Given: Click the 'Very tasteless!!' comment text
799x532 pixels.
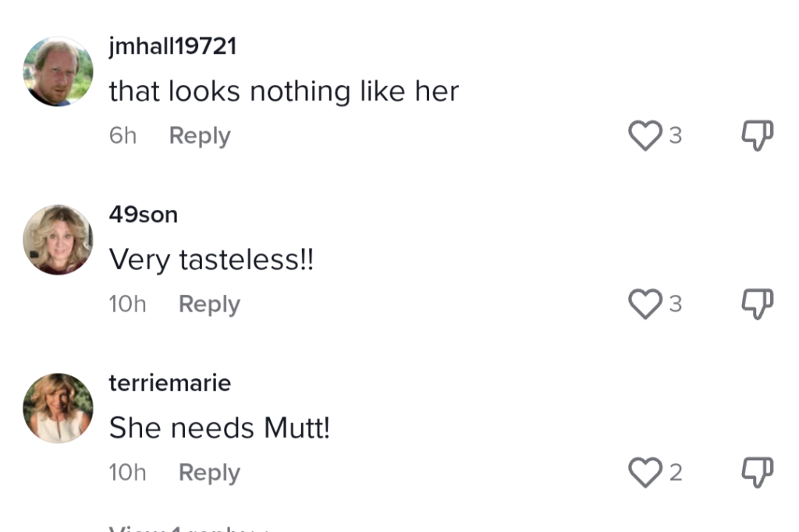Looking at the screenshot, I should coord(211,260).
